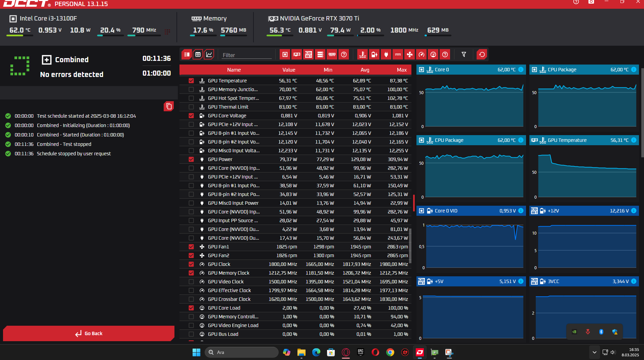Image resolution: width=644 pixels, height=360 pixels.
Task: Click the Go Back button
Action: pos(89,333)
